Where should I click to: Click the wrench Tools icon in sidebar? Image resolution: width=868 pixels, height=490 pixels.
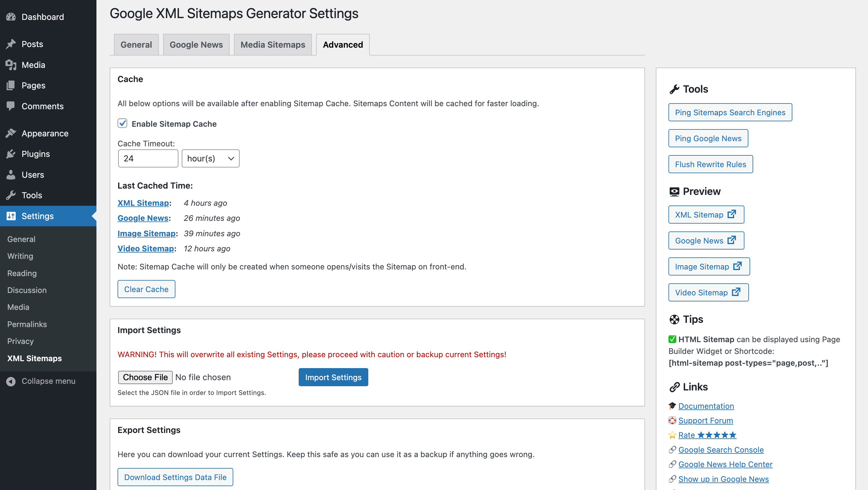11,195
